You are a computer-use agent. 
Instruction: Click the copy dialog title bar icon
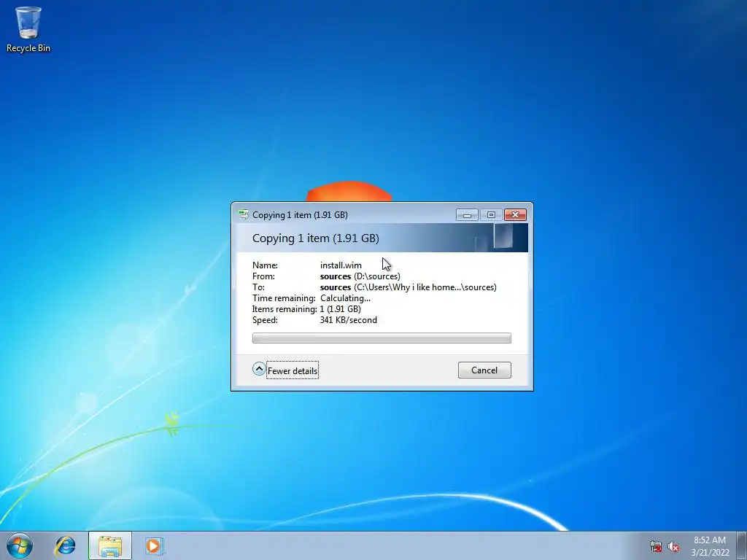coord(244,215)
